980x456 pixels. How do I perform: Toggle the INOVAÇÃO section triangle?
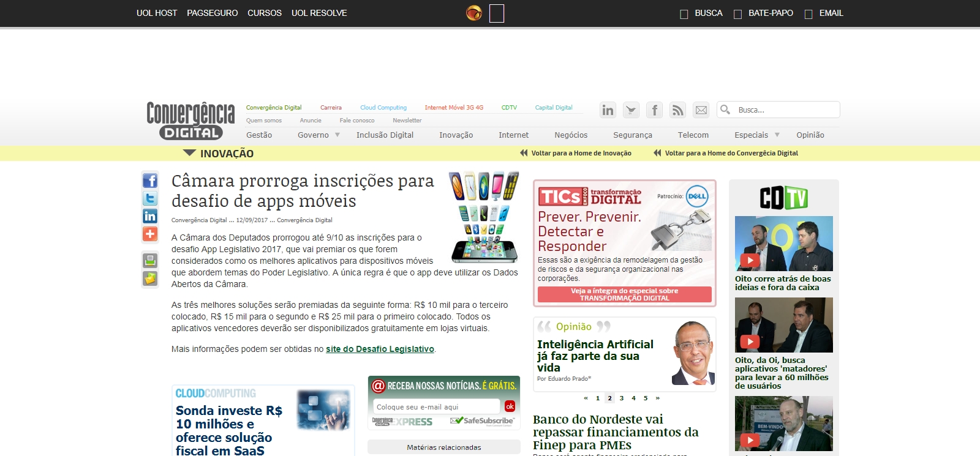click(189, 153)
